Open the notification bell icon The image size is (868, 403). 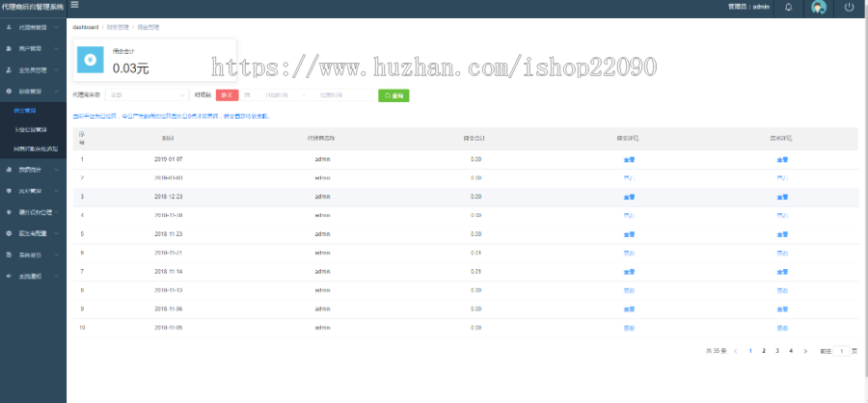click(788, 7)
